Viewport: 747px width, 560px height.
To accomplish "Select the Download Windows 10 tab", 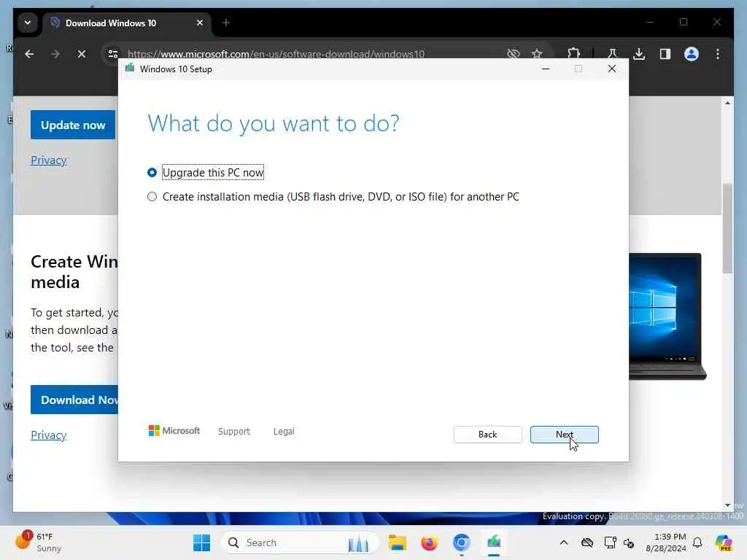I will pos(111,23).
